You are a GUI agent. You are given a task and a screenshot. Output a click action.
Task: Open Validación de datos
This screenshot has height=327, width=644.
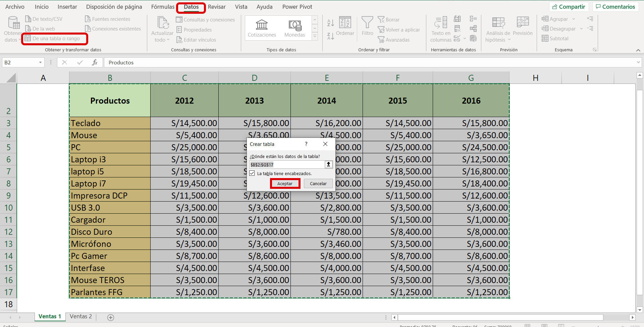pyautogui.click(x=458, y=39)
